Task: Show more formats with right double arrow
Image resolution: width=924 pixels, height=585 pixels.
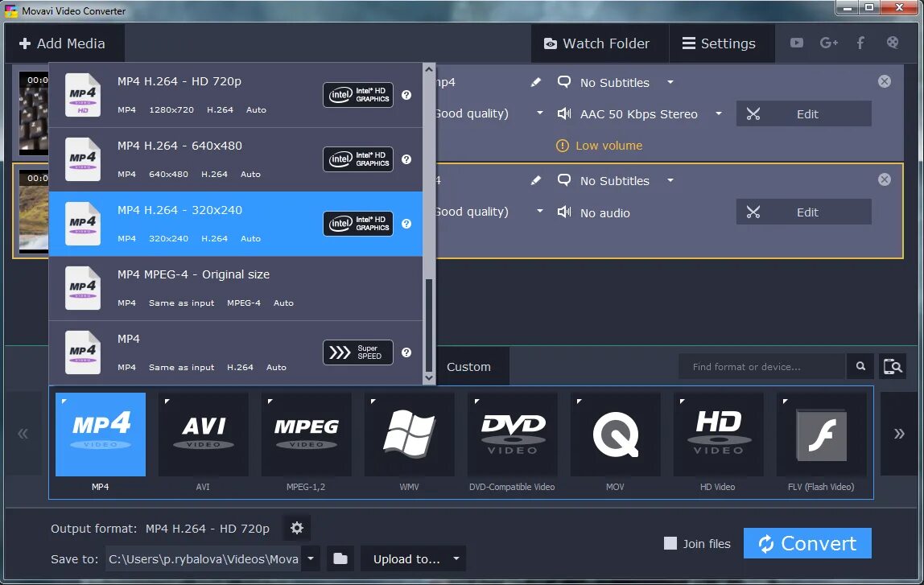Action: coord(899,435)
